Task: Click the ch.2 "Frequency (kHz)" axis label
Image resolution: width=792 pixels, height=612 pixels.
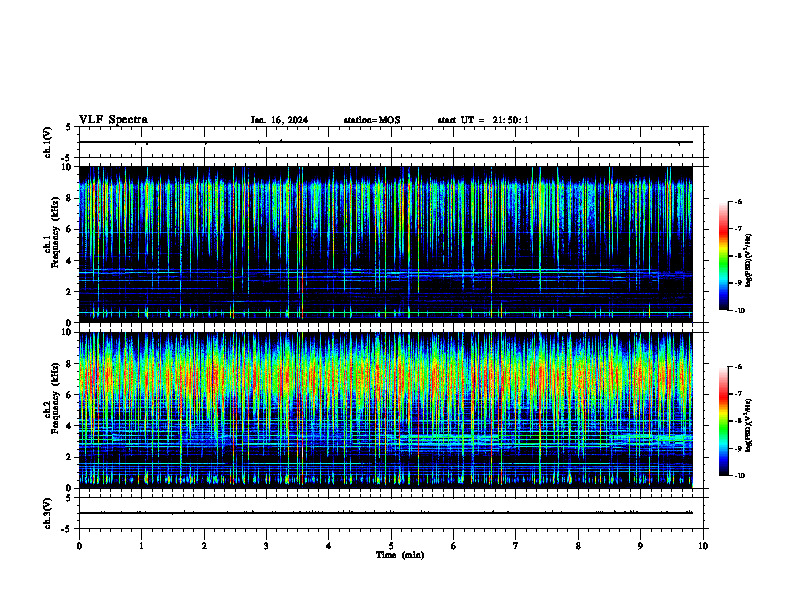Action: coord(55,398)
